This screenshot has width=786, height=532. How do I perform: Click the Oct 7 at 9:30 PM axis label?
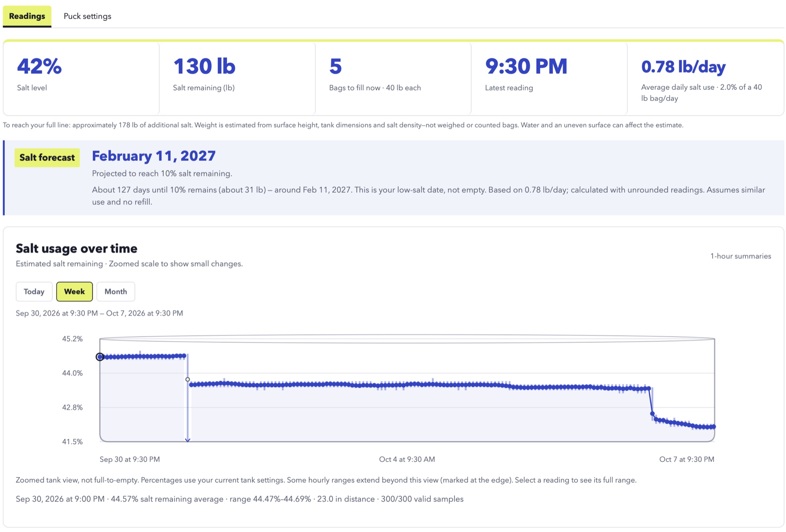coord(687,459)
